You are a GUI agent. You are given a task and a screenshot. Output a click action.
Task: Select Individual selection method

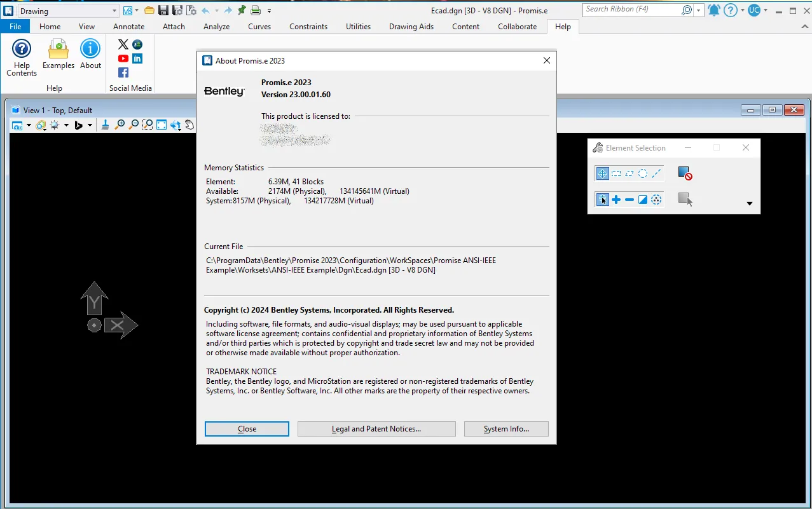pyautogui.click(x=602, y=173)
